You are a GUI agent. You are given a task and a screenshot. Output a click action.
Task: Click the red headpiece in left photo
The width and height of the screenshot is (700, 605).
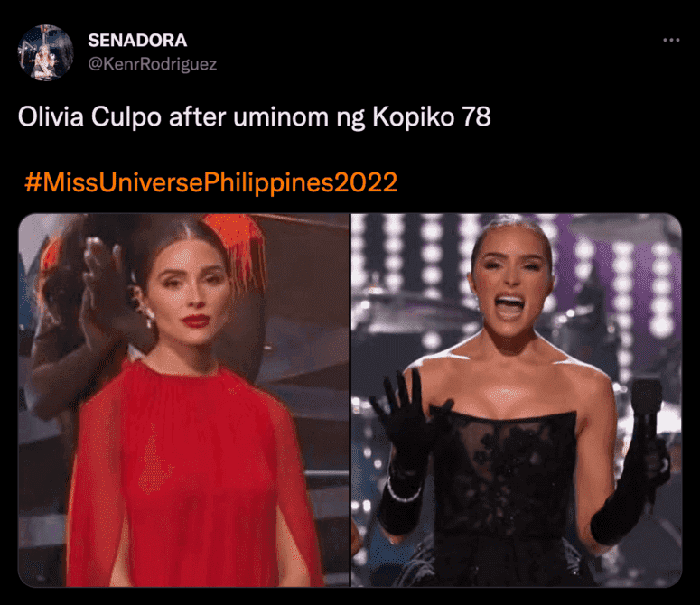click(x=238, y=247)
